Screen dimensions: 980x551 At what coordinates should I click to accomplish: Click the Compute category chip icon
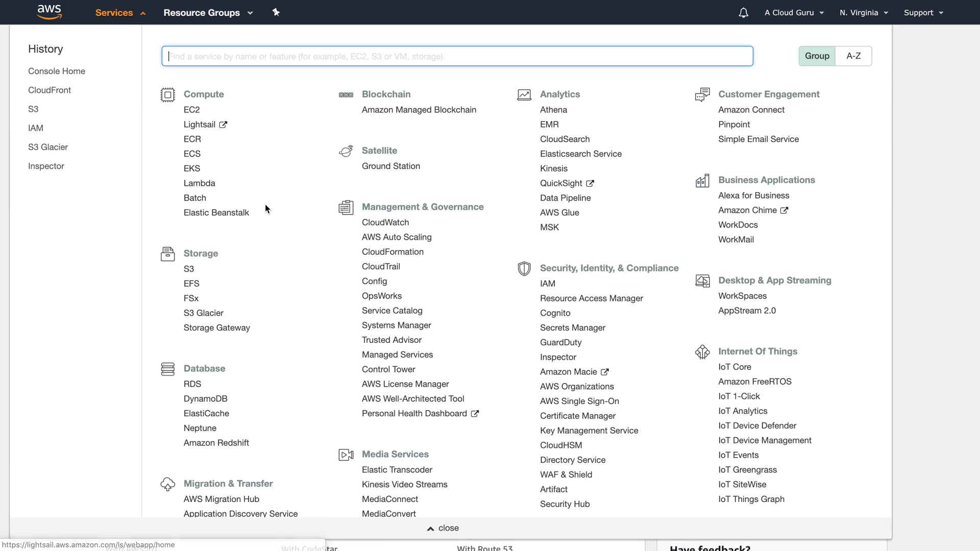tap(167, 95)
